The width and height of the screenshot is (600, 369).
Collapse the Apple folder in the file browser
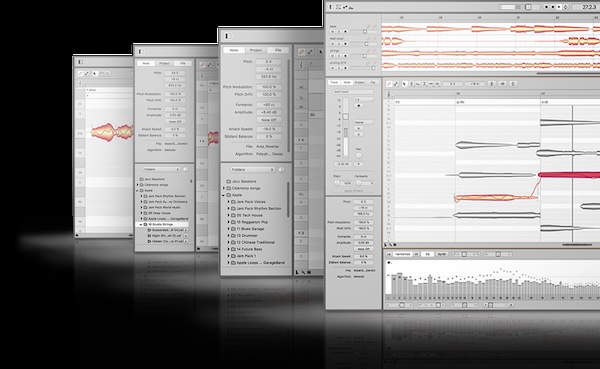click(224, 195)
